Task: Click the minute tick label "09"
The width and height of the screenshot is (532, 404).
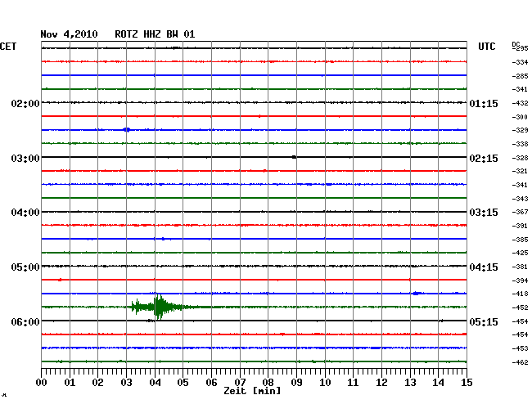Action: point(296,382)
